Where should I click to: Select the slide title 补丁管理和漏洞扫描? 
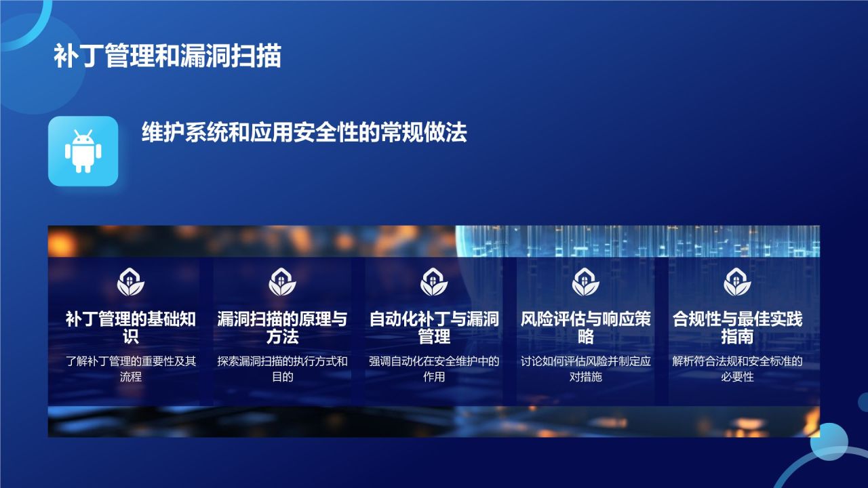point(167,57)
